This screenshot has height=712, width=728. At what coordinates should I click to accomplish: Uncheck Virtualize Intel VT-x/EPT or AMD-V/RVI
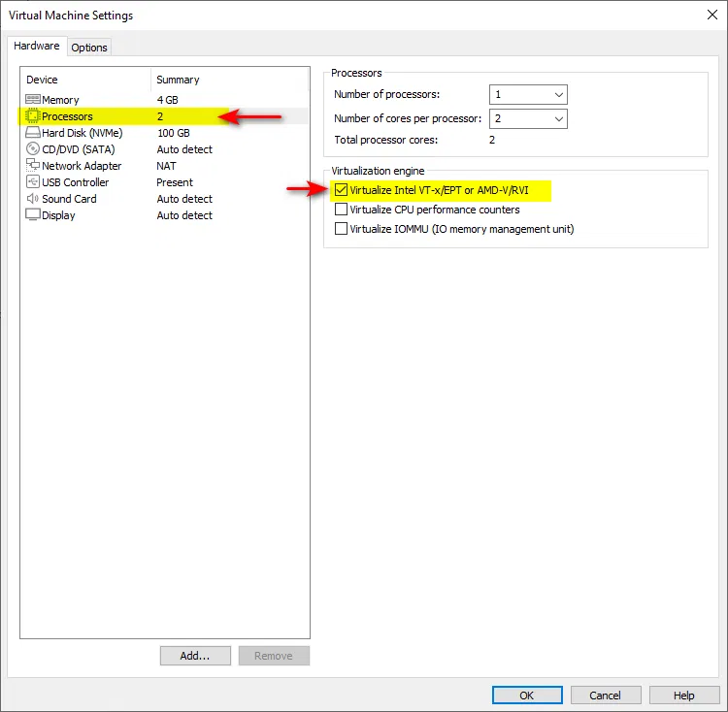click(x=341, y=190)
